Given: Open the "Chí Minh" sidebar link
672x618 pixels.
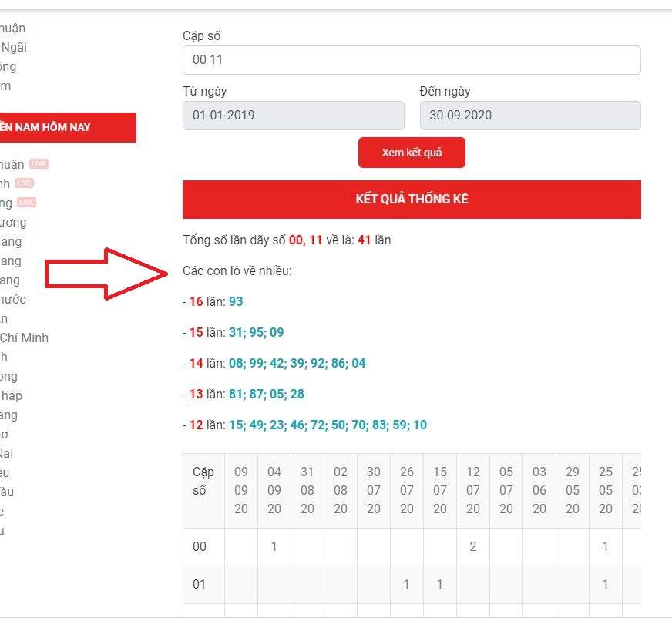Looking at the screenshot, I should click(24, 338).
